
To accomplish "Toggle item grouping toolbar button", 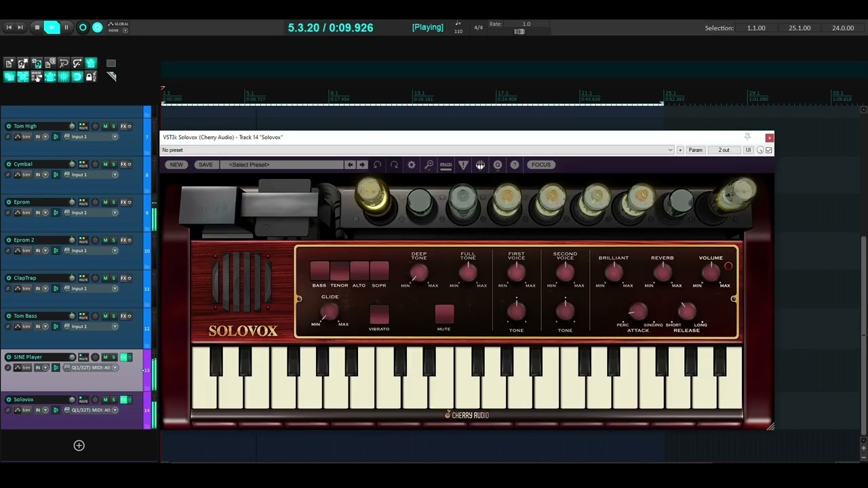I will coord(23,77).
